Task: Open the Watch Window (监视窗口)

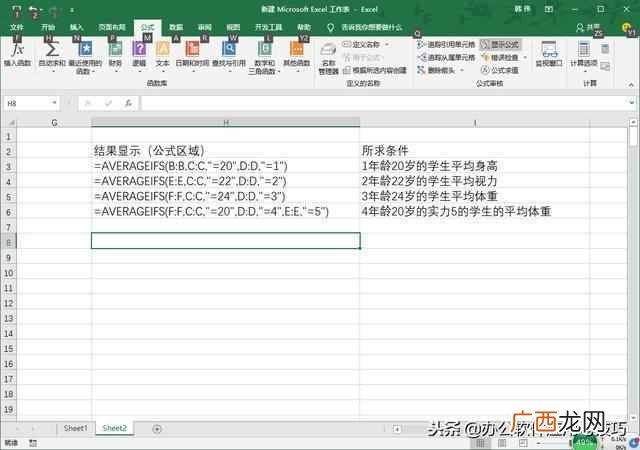Action: (x=549, y=54)
